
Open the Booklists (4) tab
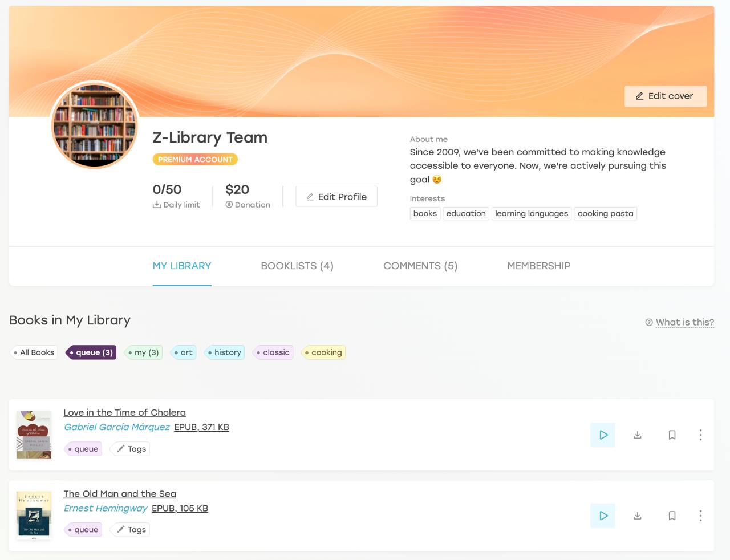pos(297,266)
